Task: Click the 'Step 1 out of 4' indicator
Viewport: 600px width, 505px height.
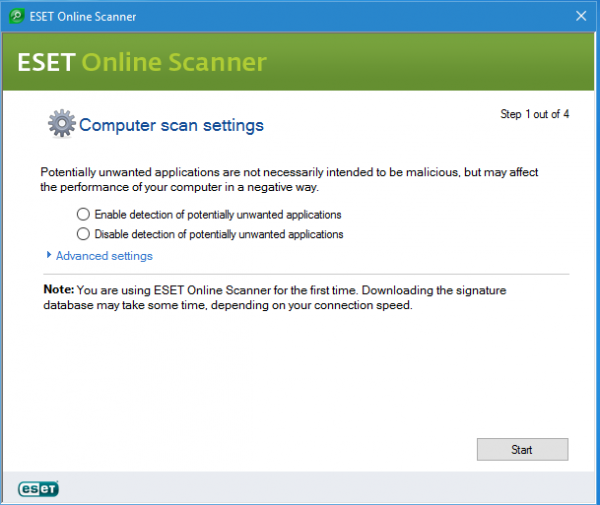Action: pos(535,114)
